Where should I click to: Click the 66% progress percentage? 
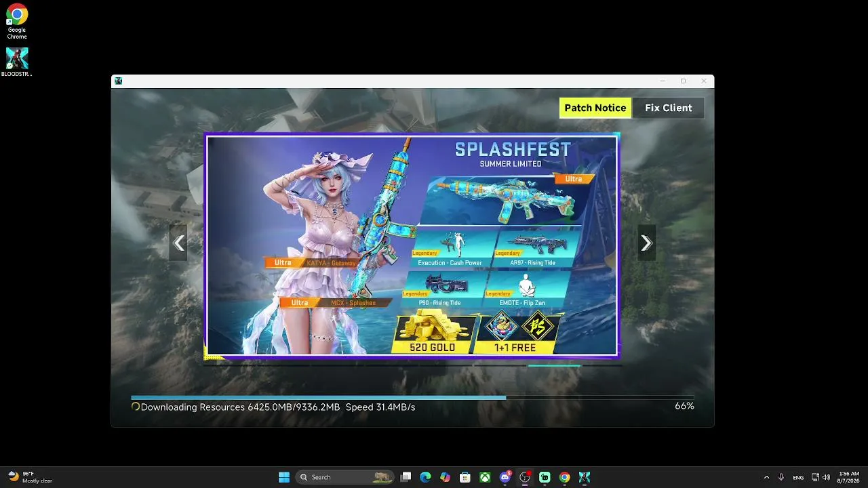pyautogui.click(x=684, y=406)
